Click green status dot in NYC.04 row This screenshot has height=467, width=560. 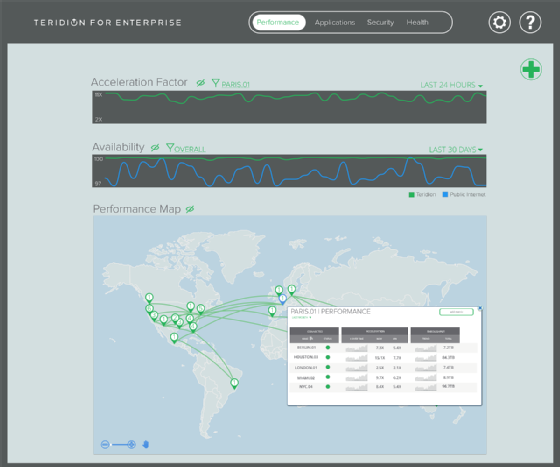click(328, 387)
